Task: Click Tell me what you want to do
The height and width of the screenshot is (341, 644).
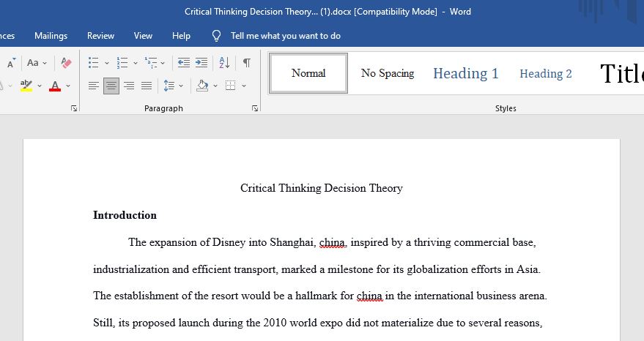Action: tap(286, 36)
